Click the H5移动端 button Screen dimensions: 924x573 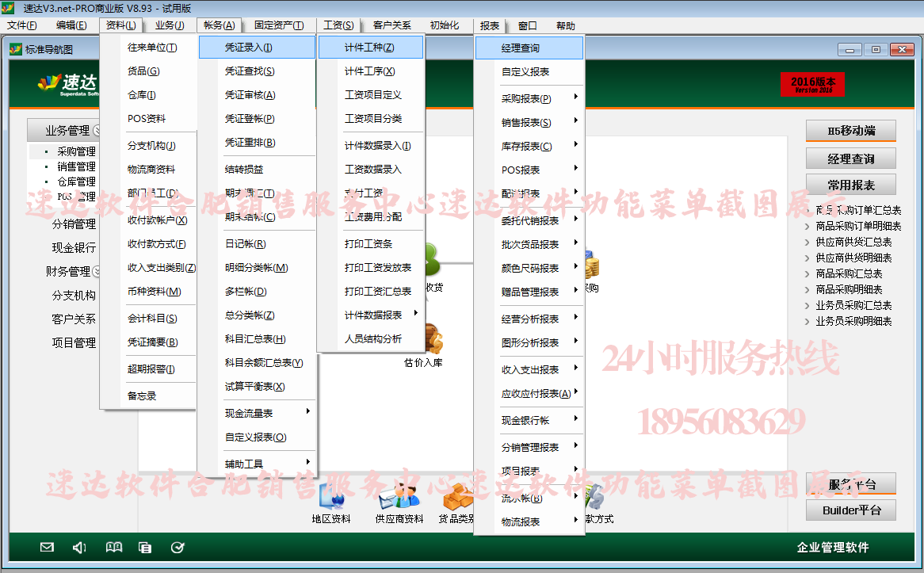point(850,131)
